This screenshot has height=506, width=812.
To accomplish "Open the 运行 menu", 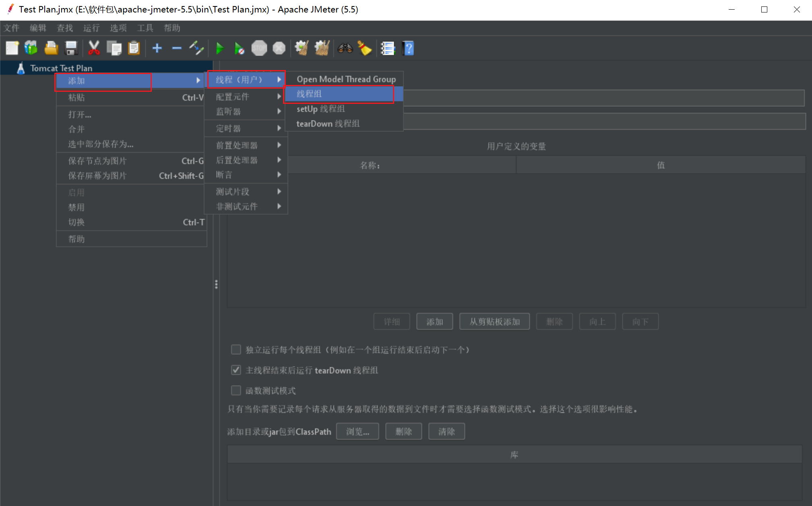I will [x=91, y=28].
